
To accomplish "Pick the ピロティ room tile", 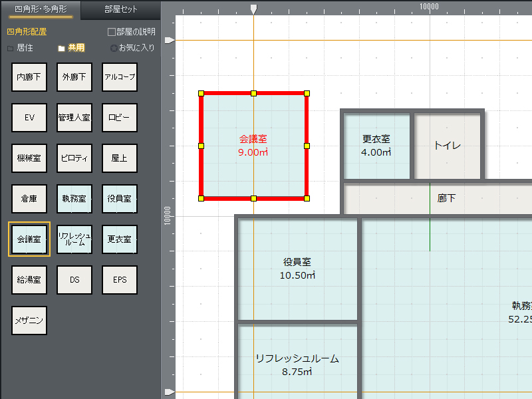I will click(x=74, y=158).
